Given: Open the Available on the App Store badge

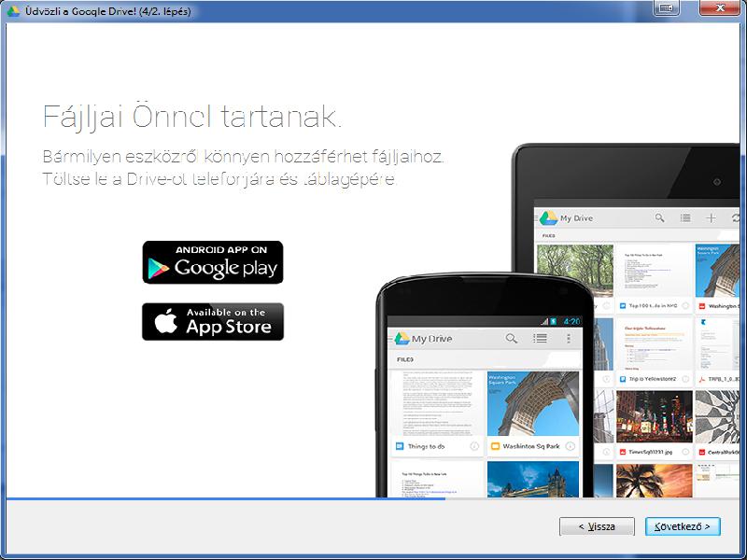Looking at the screenshot, I should click(x=213, y=321).
